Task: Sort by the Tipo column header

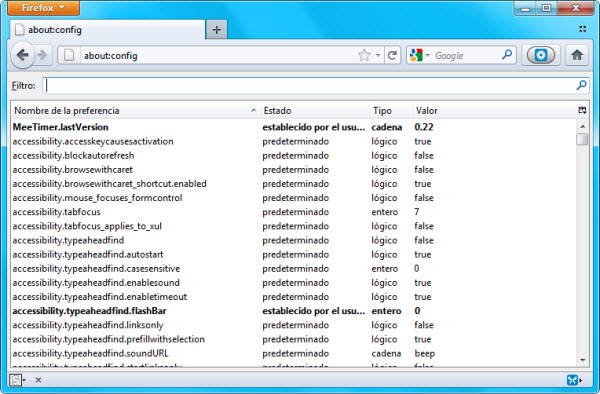Action: click(x=391, y=111)
